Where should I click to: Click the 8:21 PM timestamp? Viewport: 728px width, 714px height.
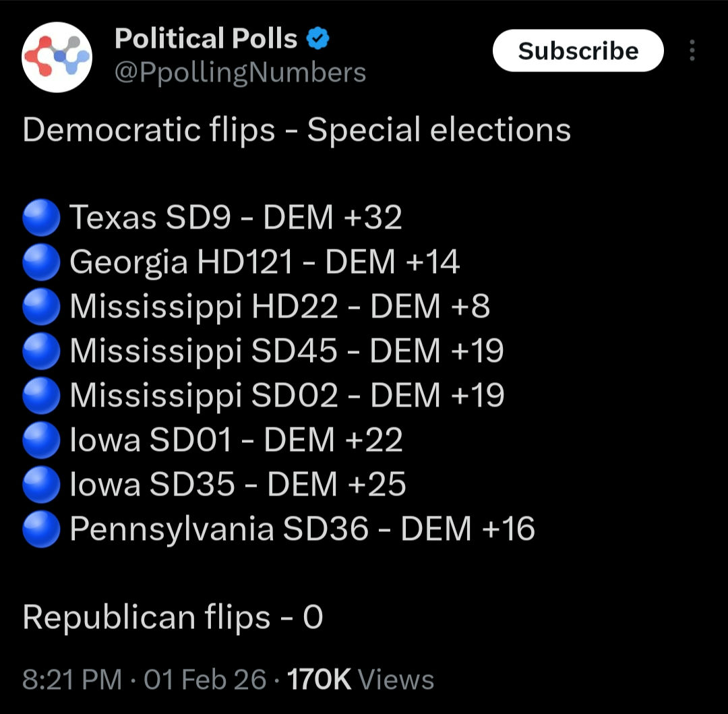click(x=72, y=679)
